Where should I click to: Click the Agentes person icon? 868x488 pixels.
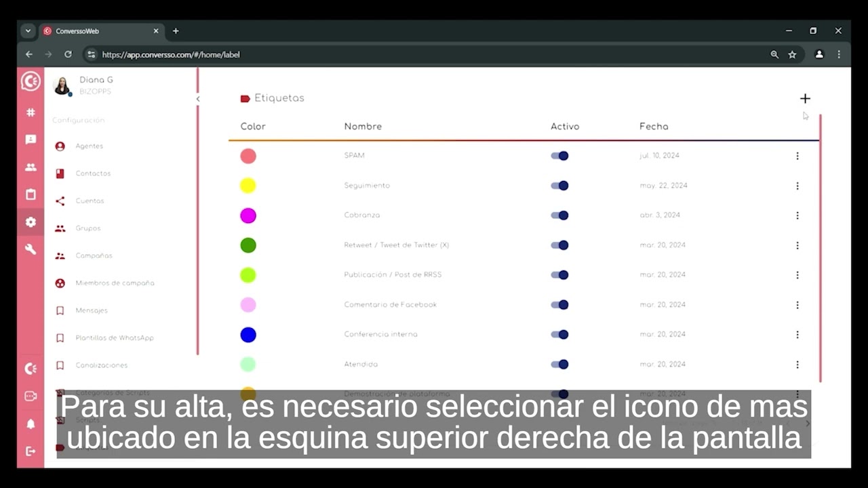(x=60, y=146)
